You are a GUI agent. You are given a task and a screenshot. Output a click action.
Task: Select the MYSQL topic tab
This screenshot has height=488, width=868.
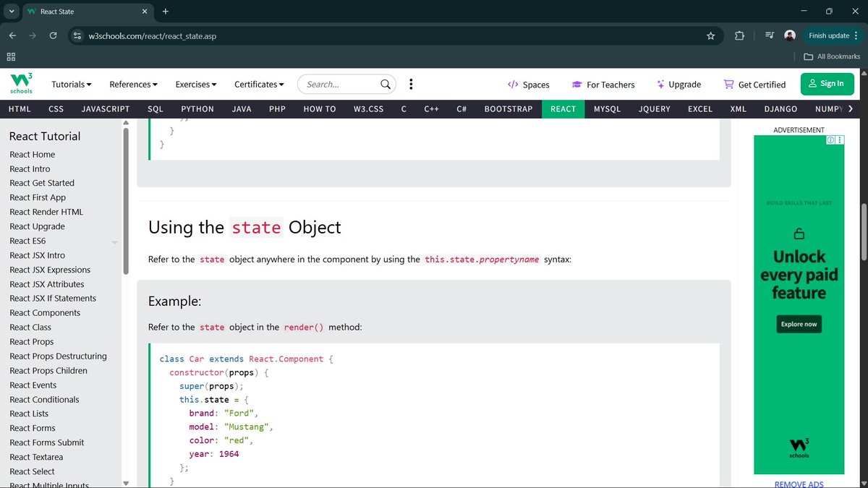(608, 109)
